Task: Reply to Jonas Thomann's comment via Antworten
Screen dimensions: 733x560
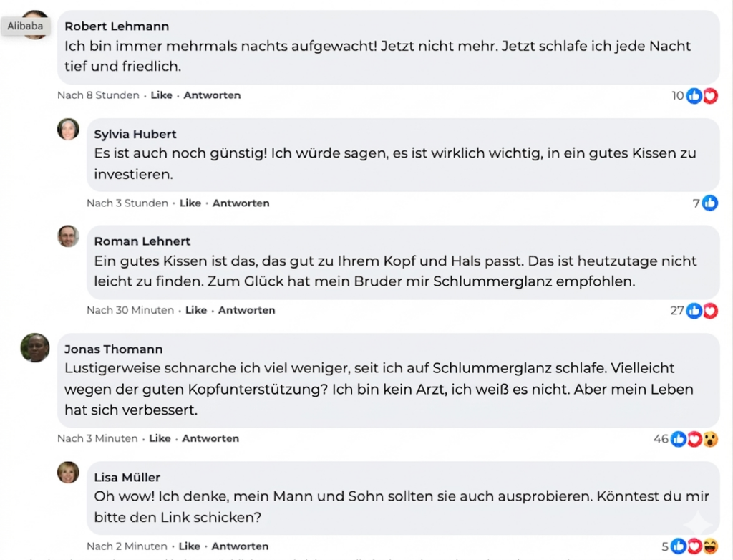Action: (x=210, y=439)
